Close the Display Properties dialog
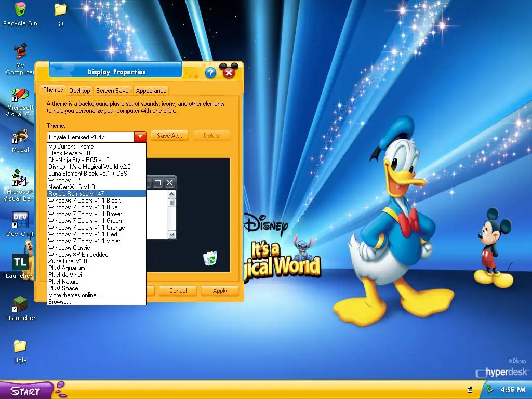Viewport: 532px width, 399px height. coord(229,73)
